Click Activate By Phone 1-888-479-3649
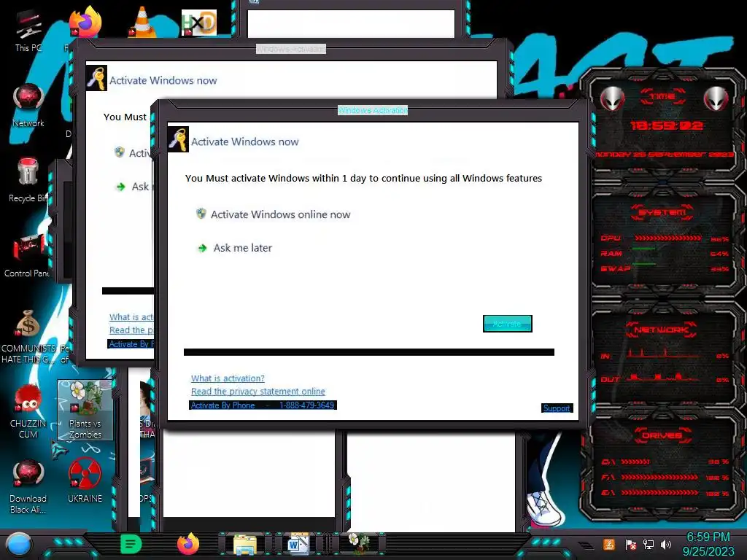The height and width of the screenshot is (560, 747). pyautogui.click(x=263, y=405)
